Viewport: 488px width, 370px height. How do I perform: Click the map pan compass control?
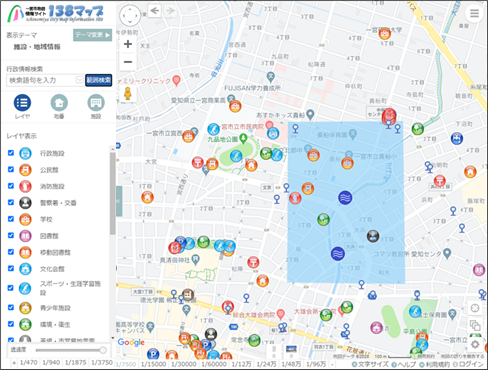pyautogui.click(x=130, y=15)
